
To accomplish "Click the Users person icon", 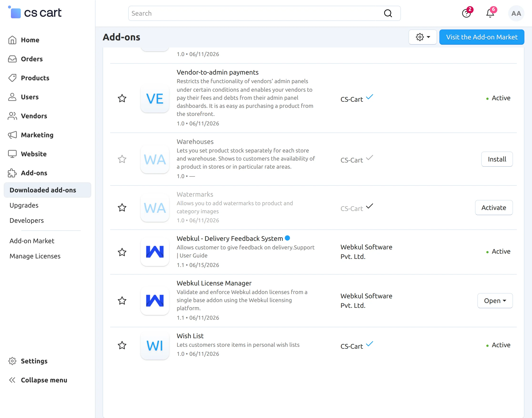I will point(12,97).
